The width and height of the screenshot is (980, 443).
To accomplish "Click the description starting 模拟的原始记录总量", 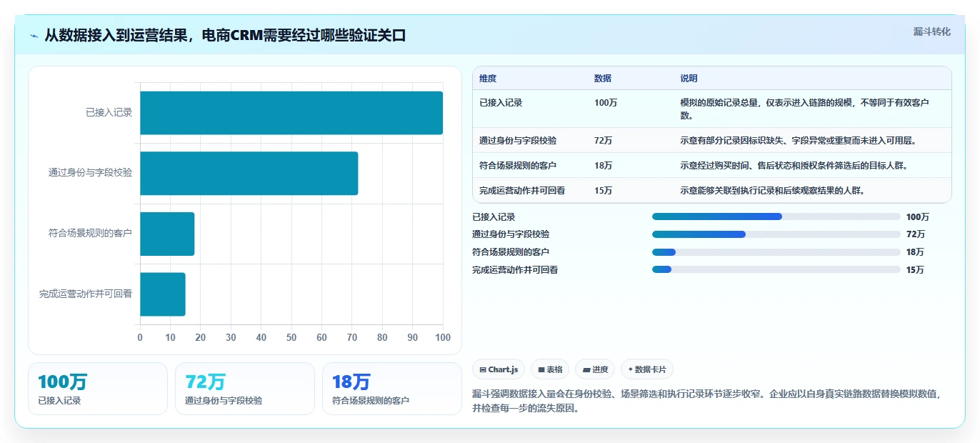I will pos(804,109).
